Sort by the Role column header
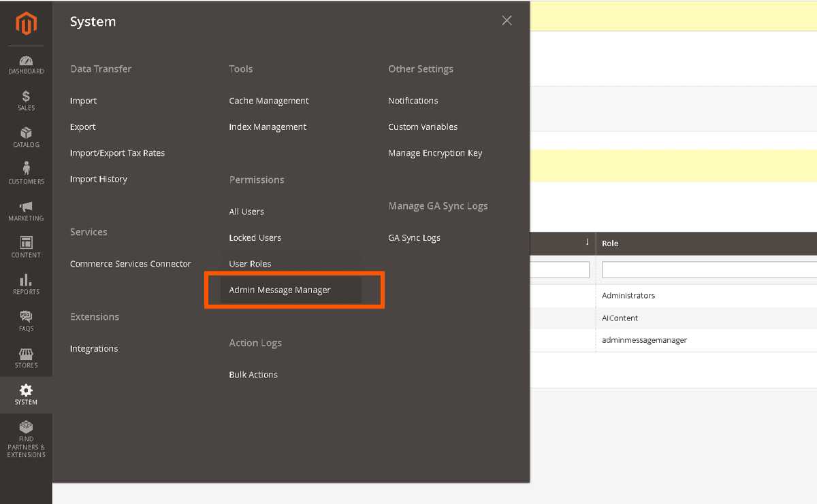This screenshot has height=504, width=817. 610,243
